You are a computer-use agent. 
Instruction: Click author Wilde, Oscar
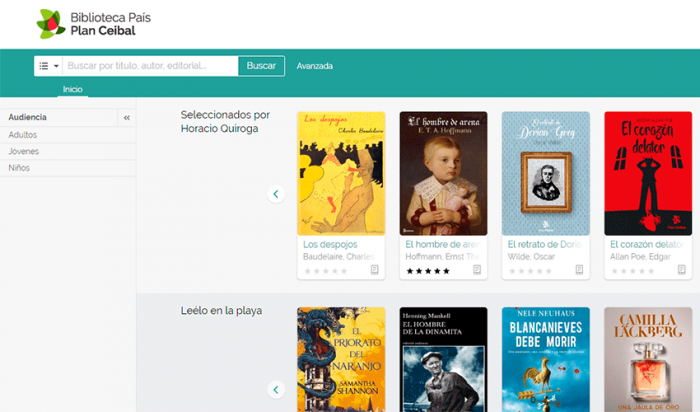coord(531,257)
